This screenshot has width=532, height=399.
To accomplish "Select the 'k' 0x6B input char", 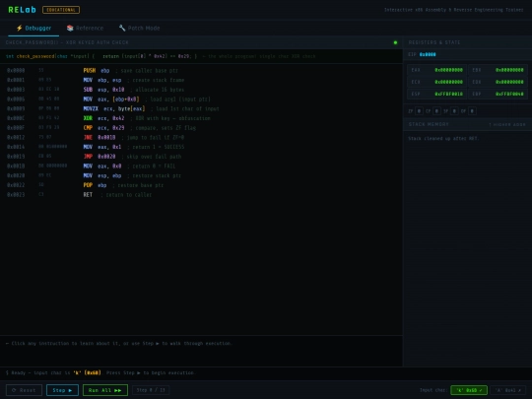I will pos(469,390).
